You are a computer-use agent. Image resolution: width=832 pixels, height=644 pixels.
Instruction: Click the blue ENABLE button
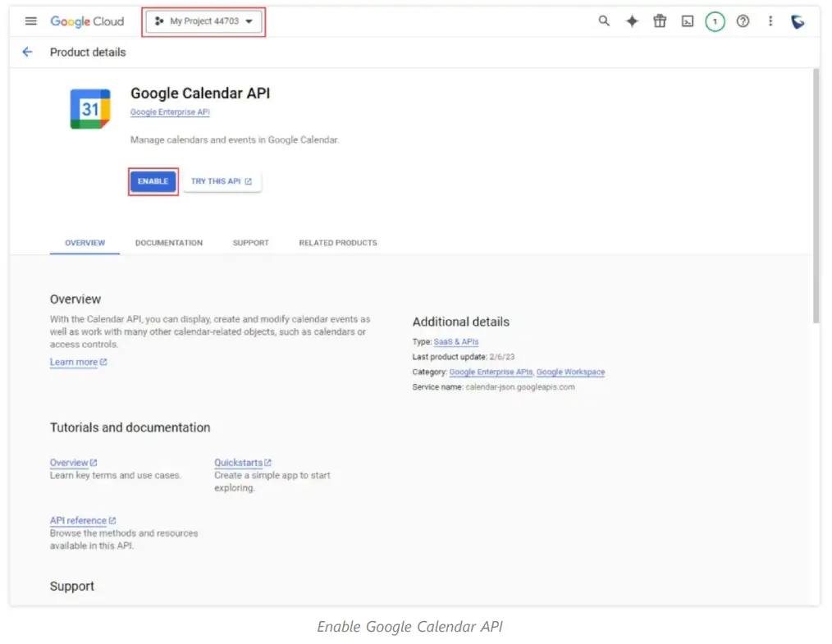pyautogui.click(x=153, y=181)
